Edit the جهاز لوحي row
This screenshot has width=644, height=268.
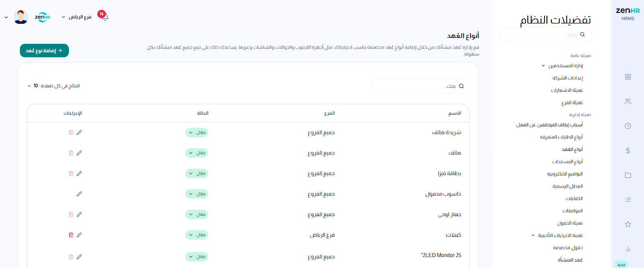[79, 214]
